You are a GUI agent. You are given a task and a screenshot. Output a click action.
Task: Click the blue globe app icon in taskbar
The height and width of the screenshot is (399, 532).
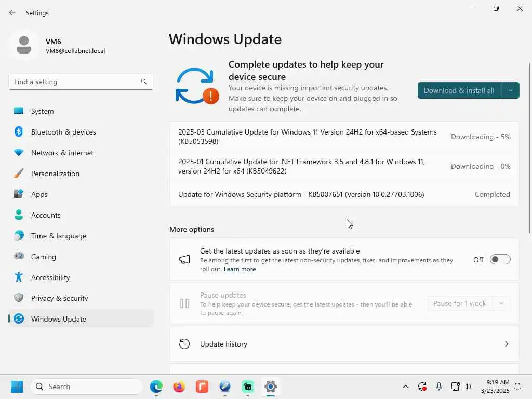click(224, 387)
